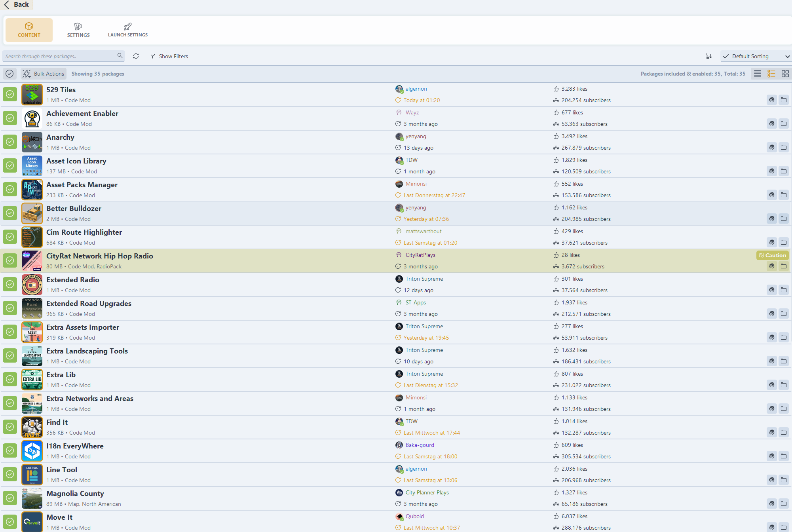Image resolution: width=792 pixels, height=532 pixels.
Task: Open the folder for Better Bulldozer
Action: pos(784,218)
